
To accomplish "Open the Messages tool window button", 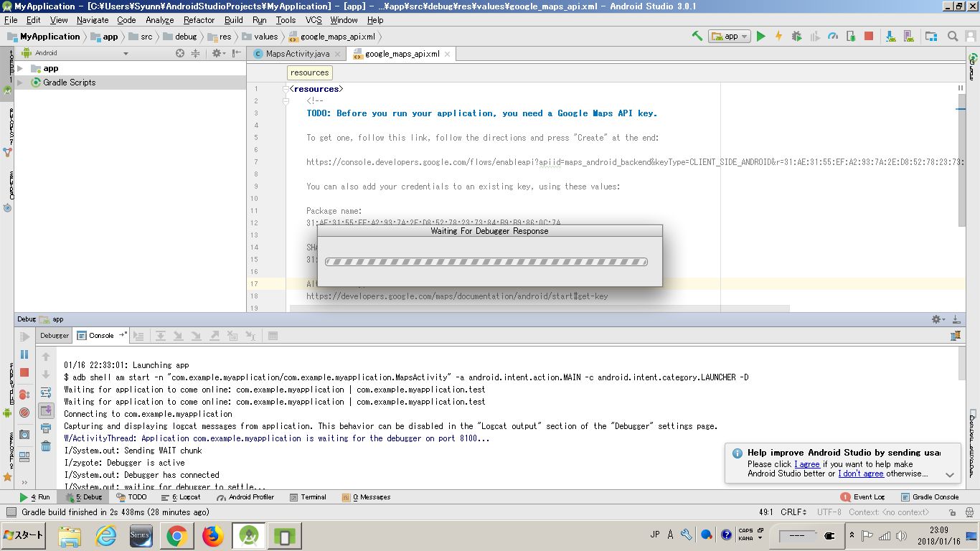I will (367, 496).
